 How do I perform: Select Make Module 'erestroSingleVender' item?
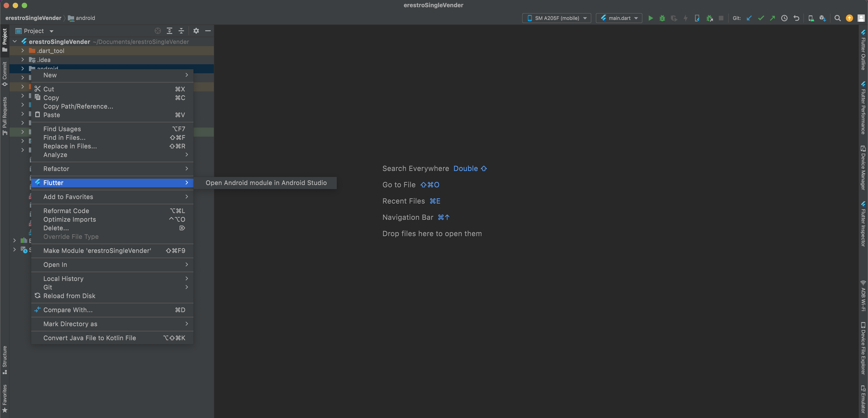pos(112,250)
